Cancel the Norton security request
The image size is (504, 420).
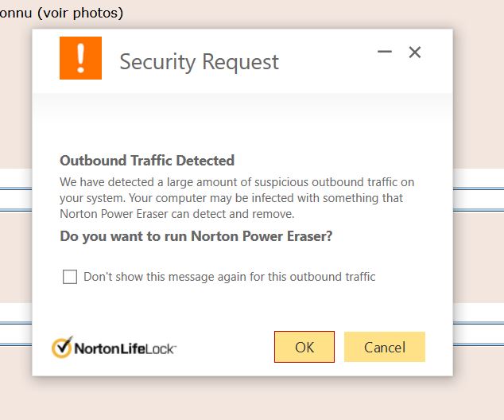click(x=384, y=347)
